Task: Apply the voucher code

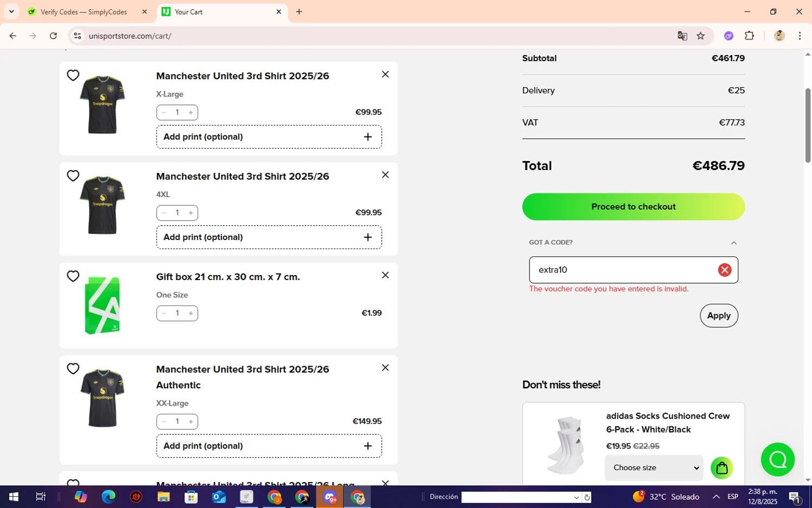Action: point(719,316)
